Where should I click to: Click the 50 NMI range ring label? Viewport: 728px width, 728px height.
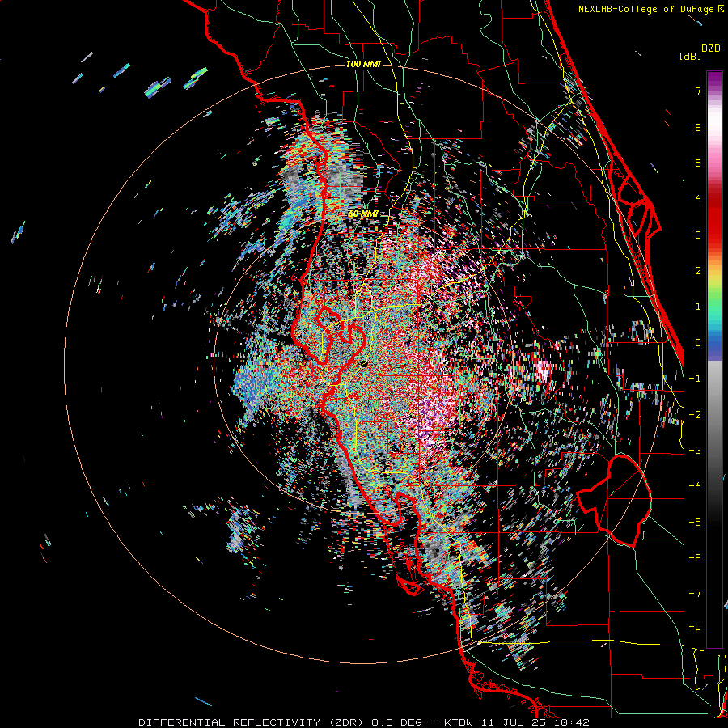click(363, 214)
